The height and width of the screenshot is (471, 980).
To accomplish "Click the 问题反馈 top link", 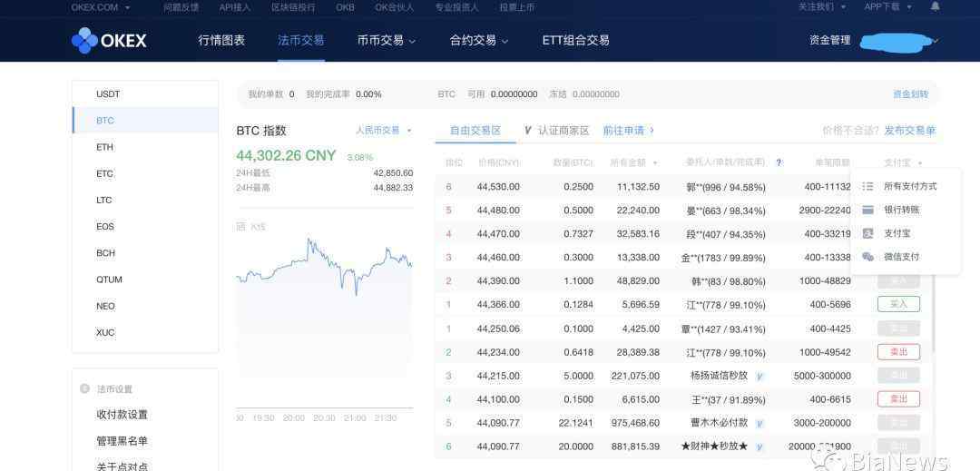I will (181, 7).
